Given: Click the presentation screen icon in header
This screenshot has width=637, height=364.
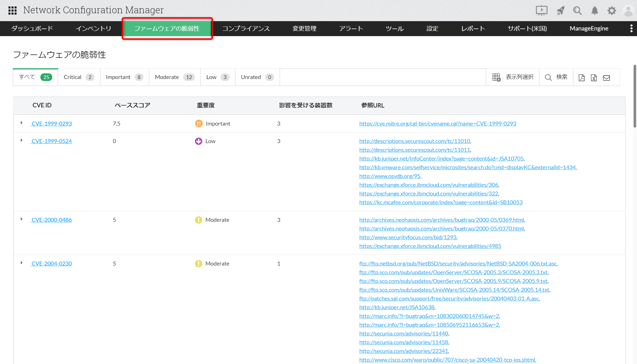Looking at the screenshot, I should 541,10.
